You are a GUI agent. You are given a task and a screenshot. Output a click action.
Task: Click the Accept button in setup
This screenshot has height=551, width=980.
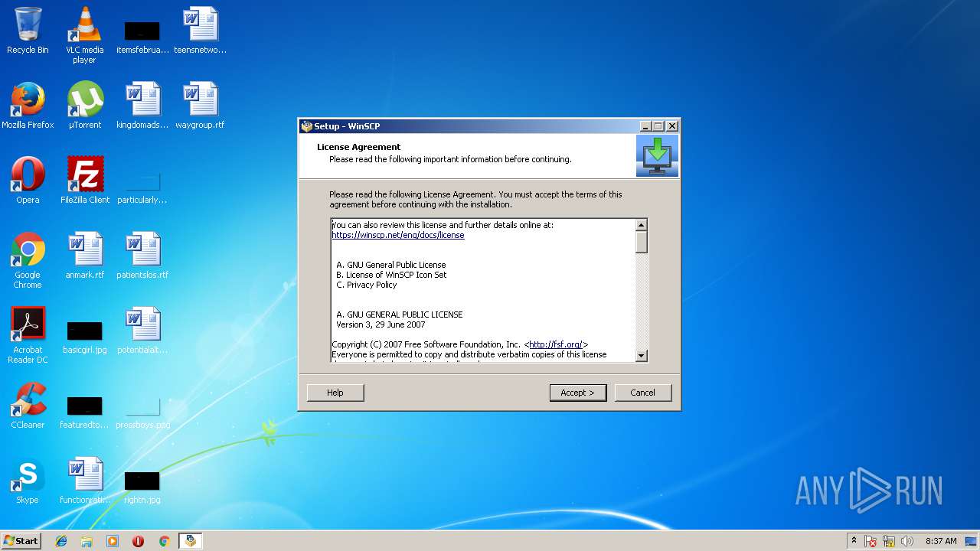[577, 393]
